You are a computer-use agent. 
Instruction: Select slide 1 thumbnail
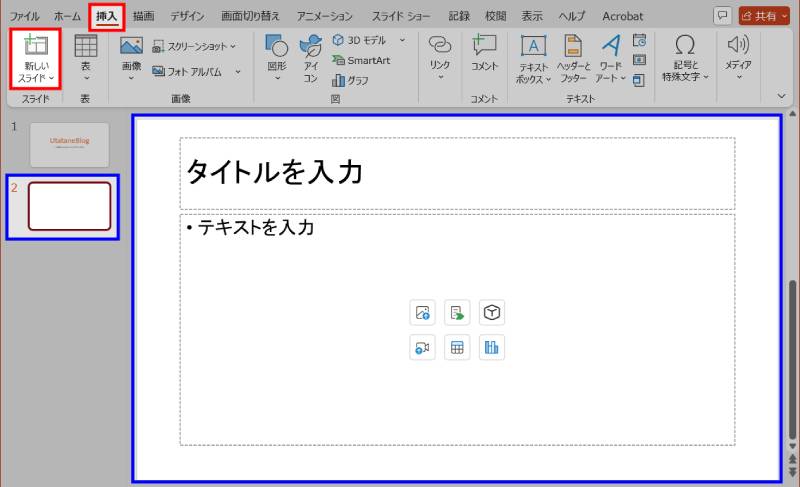click(x=69, y=145)
